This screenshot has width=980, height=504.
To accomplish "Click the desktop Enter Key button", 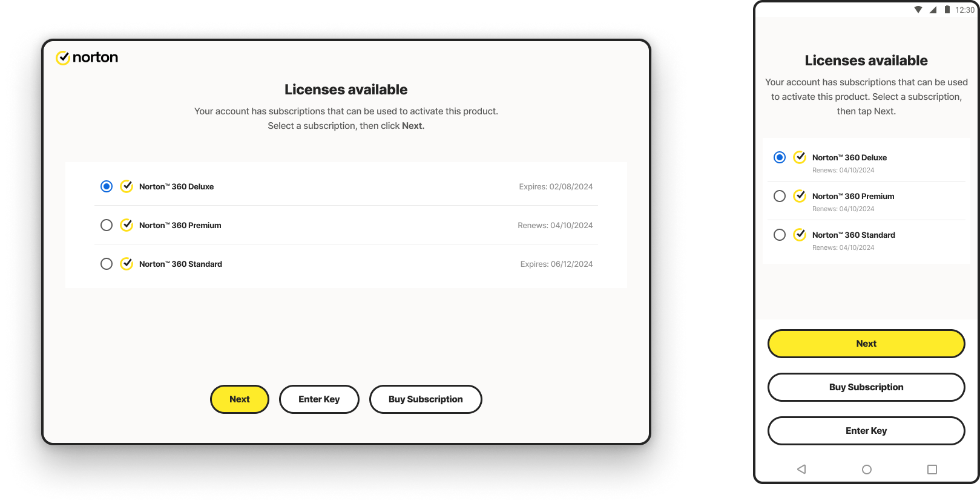I will [319, 399].
